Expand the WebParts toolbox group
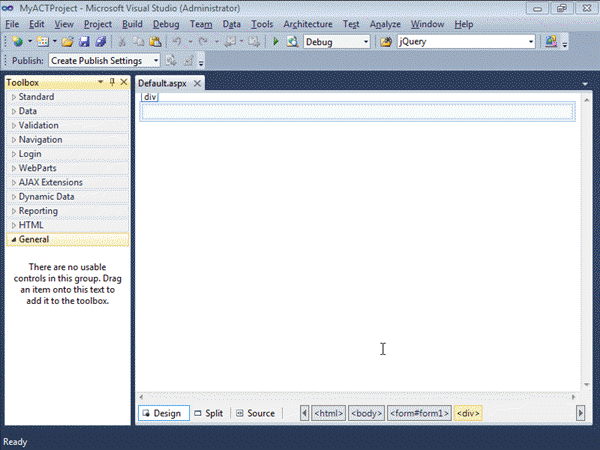 tap(13, 168)
